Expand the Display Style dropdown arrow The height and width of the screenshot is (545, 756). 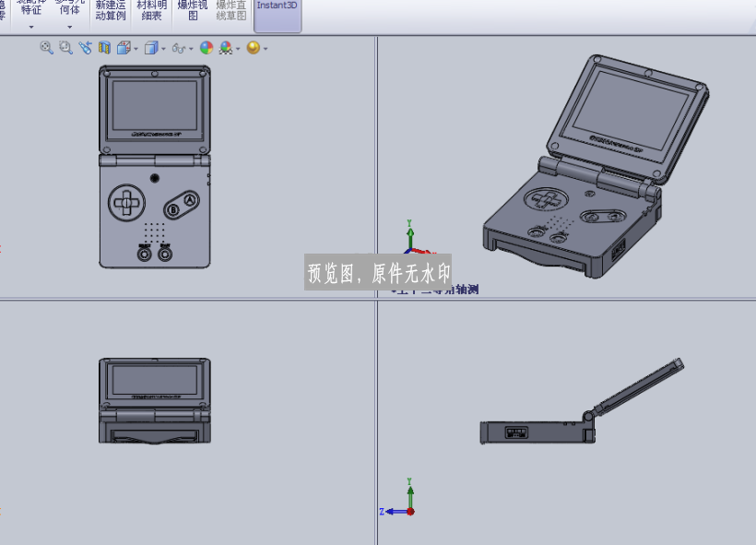(163, 49)
